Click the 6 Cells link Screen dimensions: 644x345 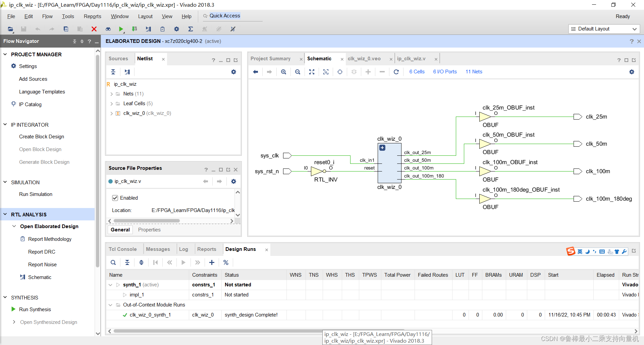(x=417, y=72)
